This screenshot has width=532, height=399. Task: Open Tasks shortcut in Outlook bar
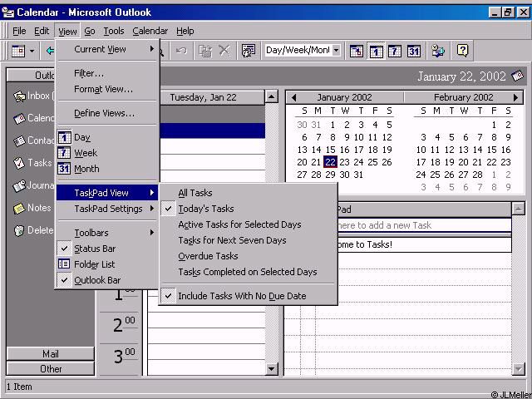(x=32, y=163)
